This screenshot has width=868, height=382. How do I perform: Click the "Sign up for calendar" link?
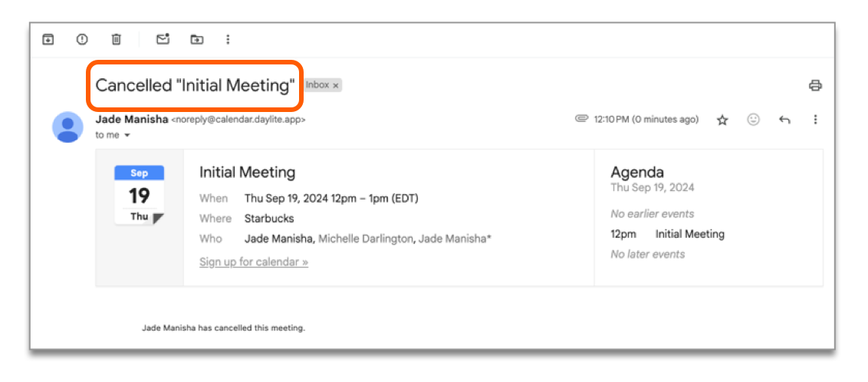(254, 262)
